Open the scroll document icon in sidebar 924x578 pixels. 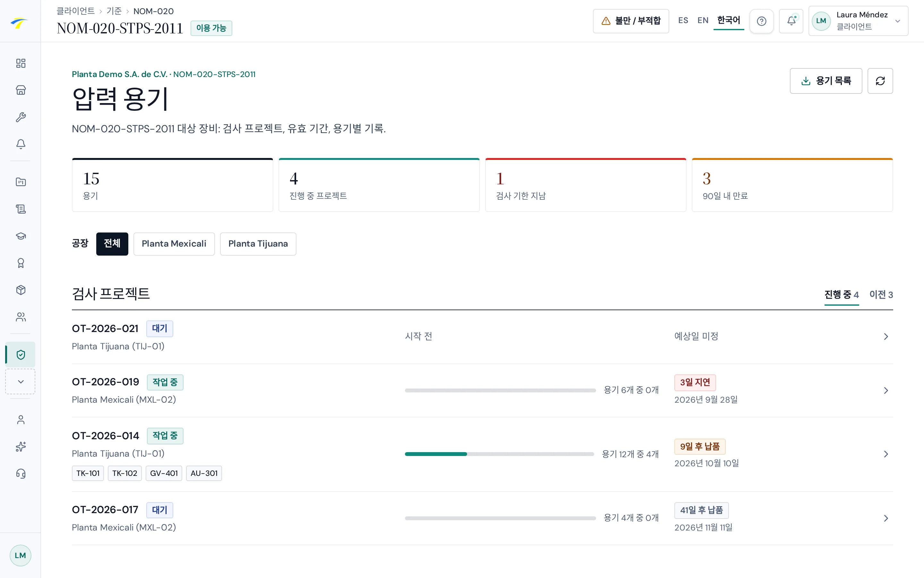pos(21,209)
